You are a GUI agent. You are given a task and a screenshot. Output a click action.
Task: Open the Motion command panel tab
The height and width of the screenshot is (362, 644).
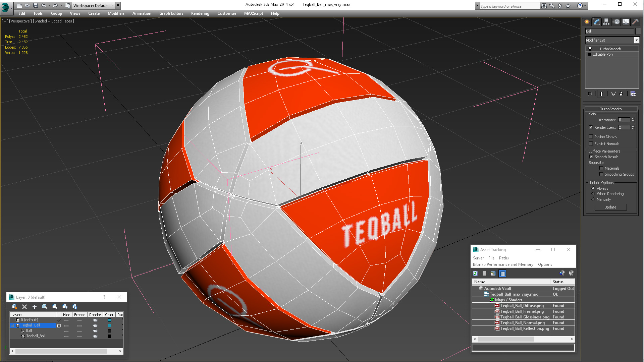[616, 22]
